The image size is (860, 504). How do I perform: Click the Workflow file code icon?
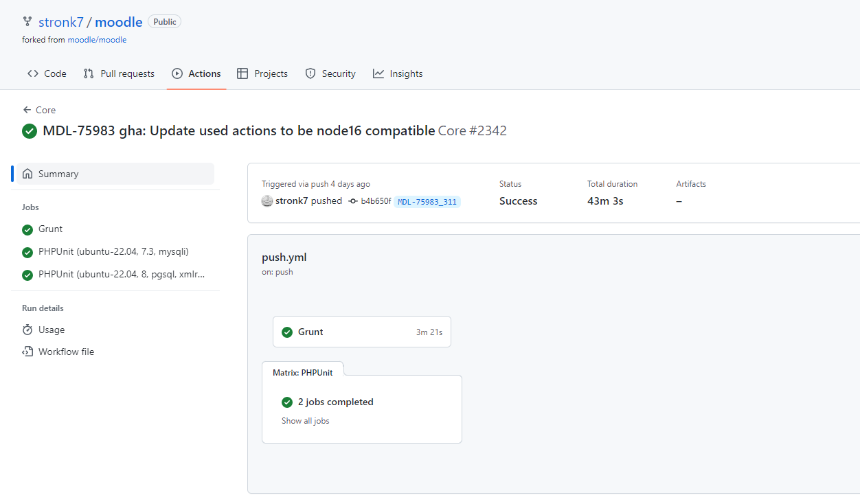[x=27, y=352]
